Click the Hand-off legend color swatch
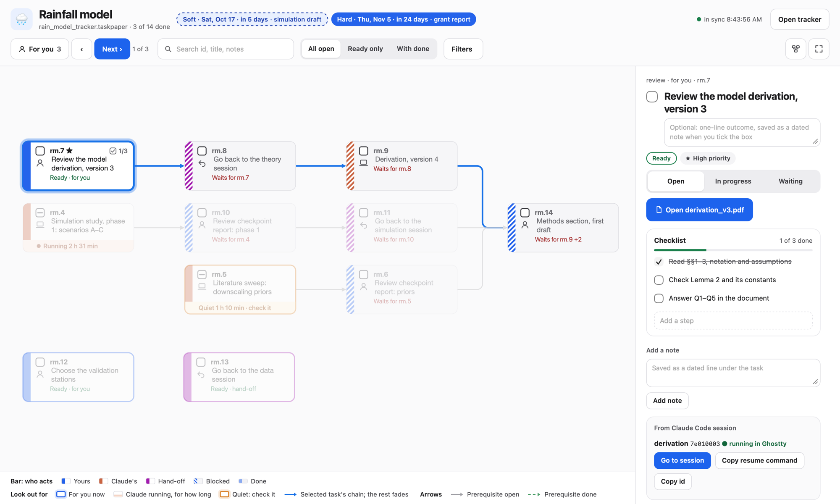840x504 pixels. click(x=150, y=481)
